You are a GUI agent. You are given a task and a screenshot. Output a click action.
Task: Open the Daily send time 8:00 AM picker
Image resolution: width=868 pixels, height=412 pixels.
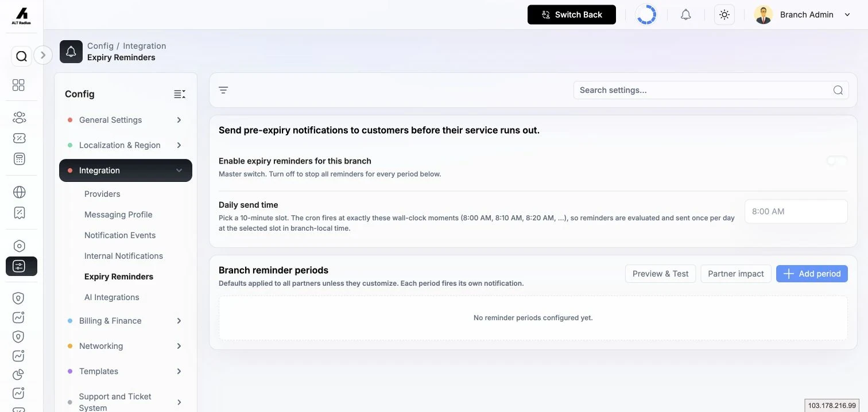point(796,211)
